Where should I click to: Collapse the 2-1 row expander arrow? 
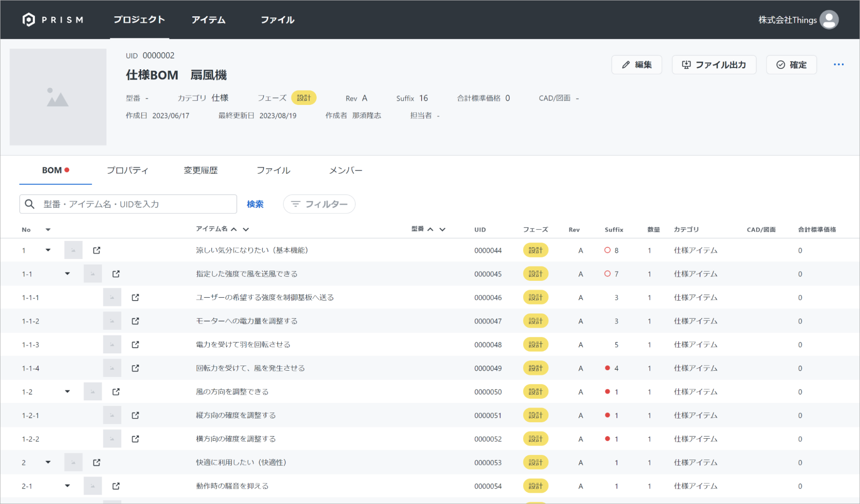(x=68, y=486)
